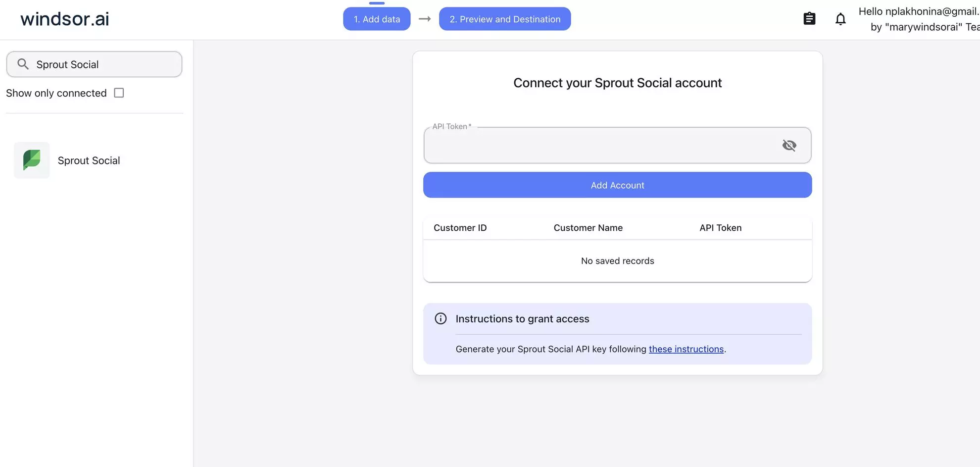Click the Sprout Social leaf logo thumbnail
This screenshot has width=980, height=467.
(31, 160)
